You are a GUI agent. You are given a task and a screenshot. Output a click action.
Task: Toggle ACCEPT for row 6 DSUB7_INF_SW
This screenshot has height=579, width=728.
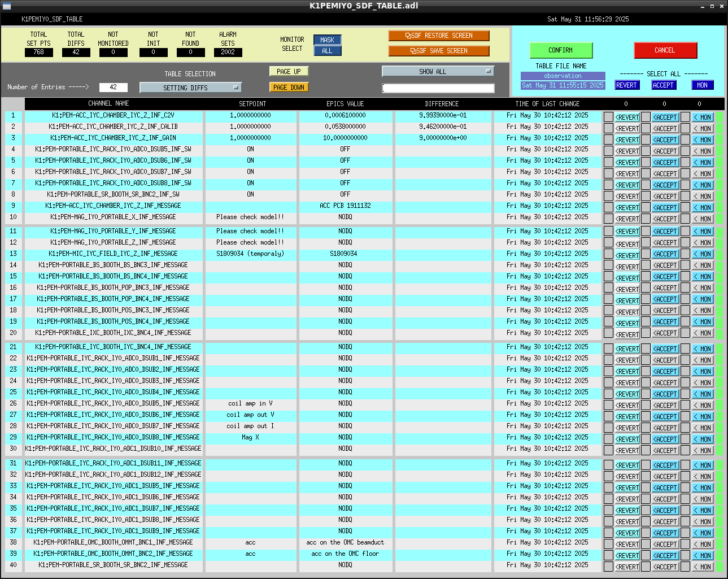click(x=665, y=174)
